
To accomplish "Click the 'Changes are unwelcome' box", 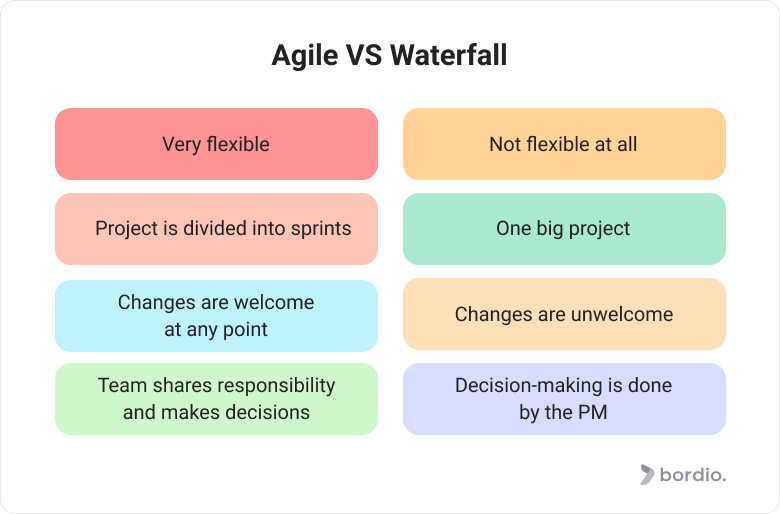I will click(564, 314).
